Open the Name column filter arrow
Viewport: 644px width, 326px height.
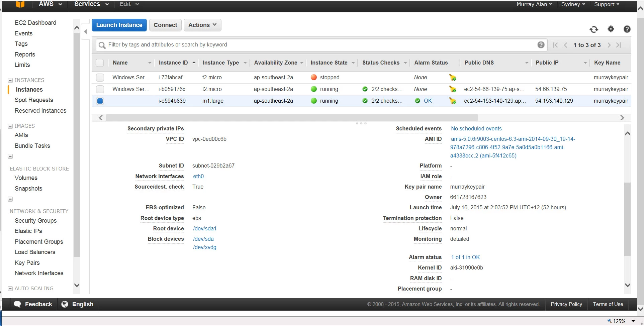click(x=150, y=63)
